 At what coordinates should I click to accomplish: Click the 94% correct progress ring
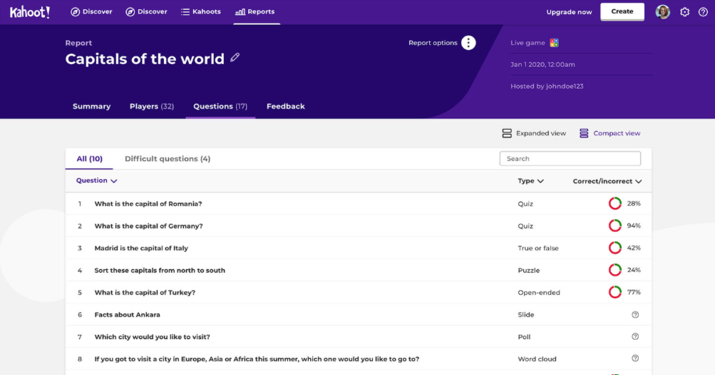(x=615, y=226)
